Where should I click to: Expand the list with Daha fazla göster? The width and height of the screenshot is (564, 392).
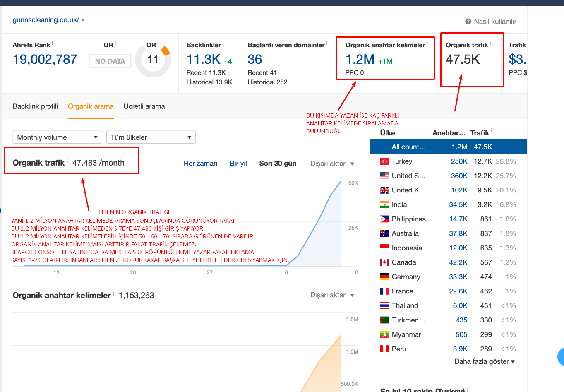pos(485,361)
